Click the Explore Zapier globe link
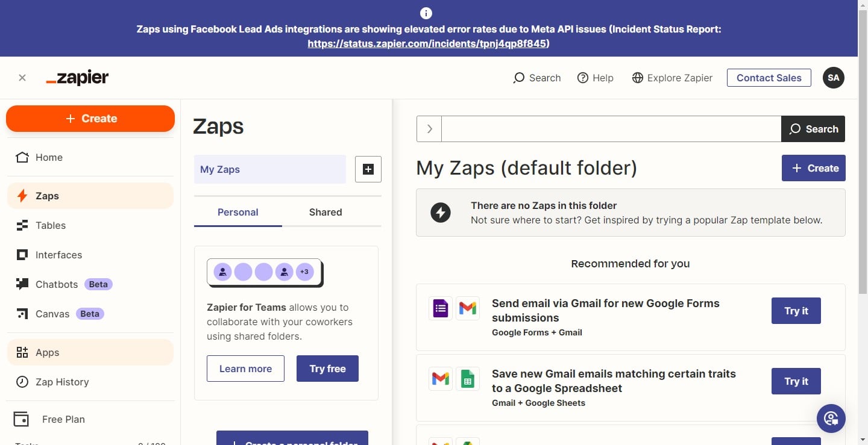 pos(672,78)
